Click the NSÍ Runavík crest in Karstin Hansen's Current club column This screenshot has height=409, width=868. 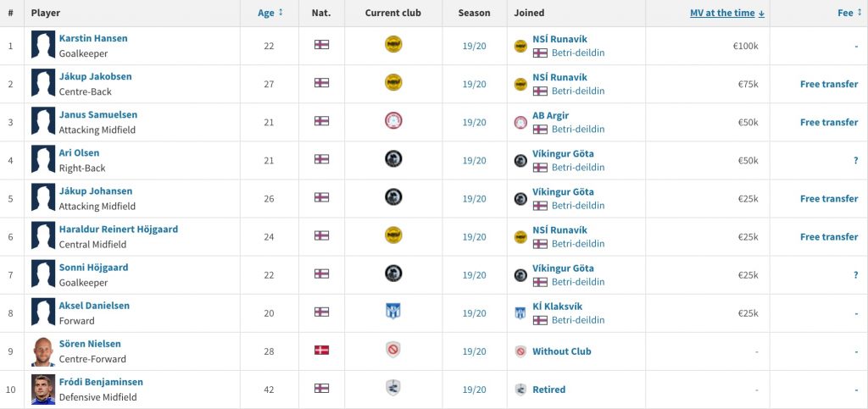tap(393, 44)
